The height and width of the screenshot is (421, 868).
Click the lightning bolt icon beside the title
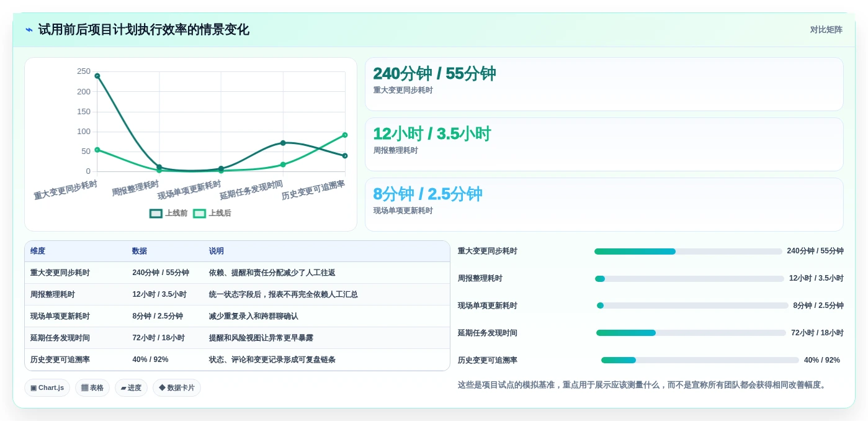coord(29,30)
